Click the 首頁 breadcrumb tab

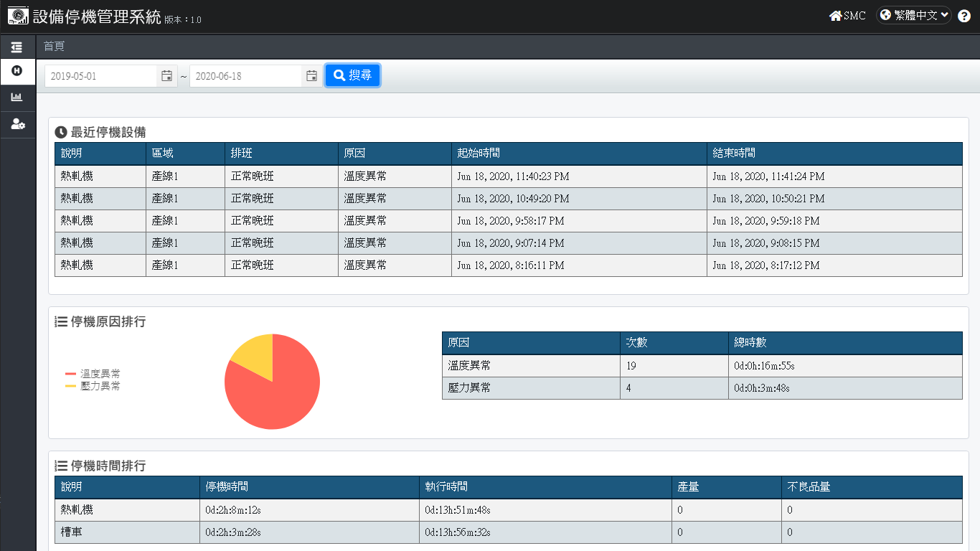[x=54, y=46]
